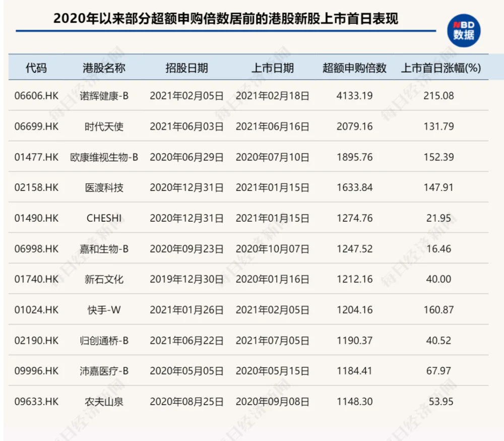Select the code 09633.HK
This screenshot has width=504, height=441.
(x=36, y=402)
